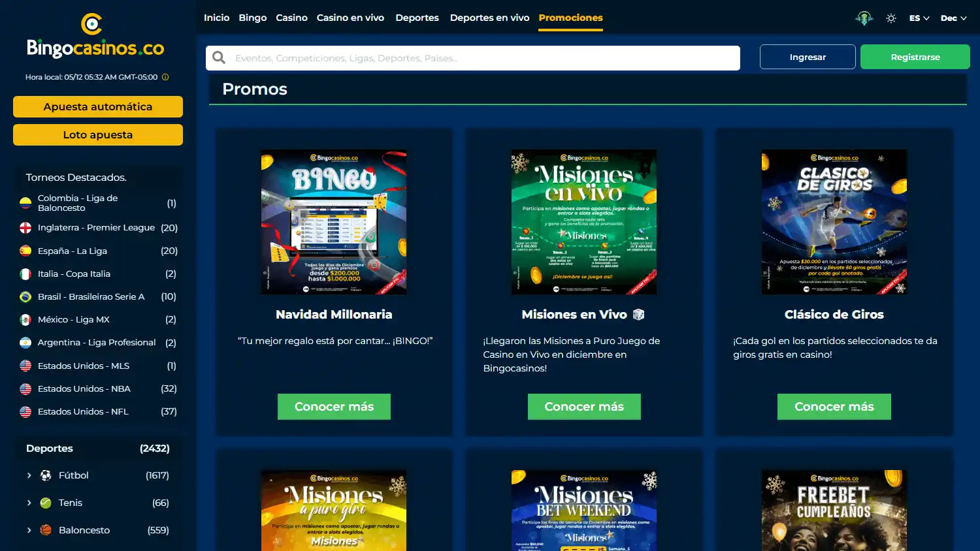The image size is (980, 551).
Task: Open the ES language dropdown
Action: tap(919, 18)
